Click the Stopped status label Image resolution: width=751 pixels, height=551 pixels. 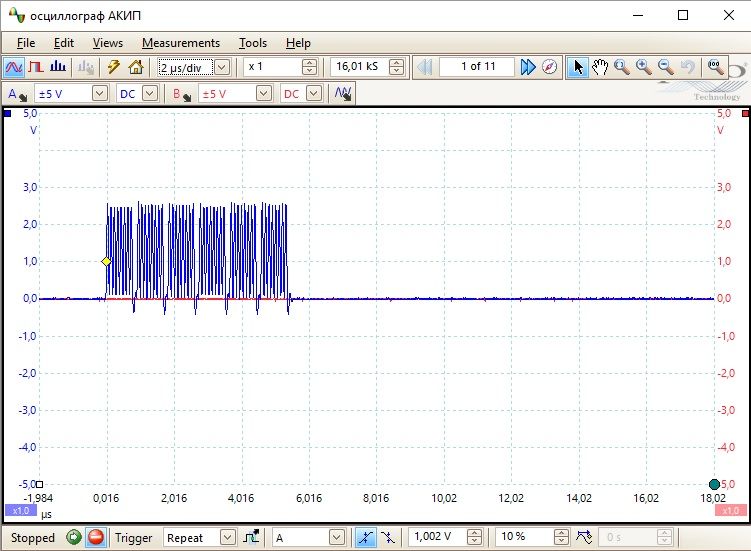pyautogui.click(x=33, y=538)
